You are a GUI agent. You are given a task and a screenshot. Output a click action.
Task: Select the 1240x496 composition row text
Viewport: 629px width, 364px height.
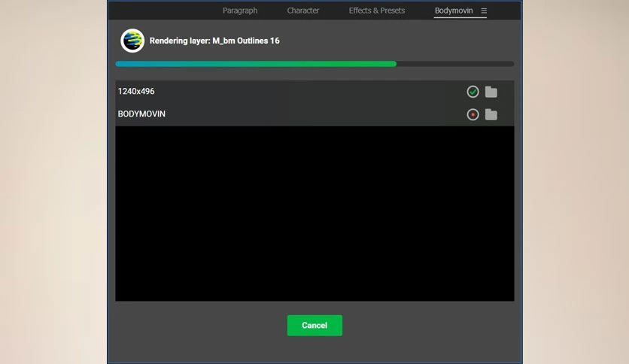click(x=136, y=92)
